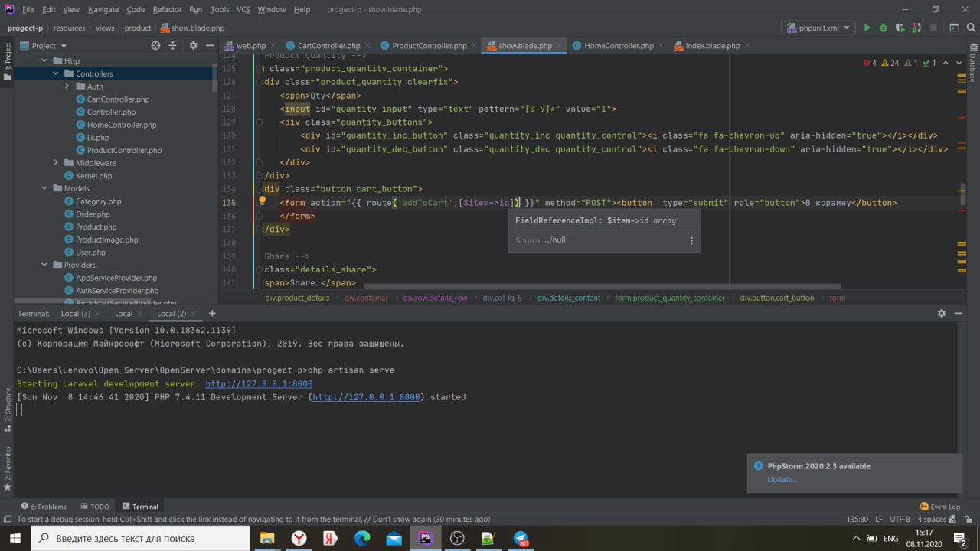Collapse all in Project panel

pos(172,45)
